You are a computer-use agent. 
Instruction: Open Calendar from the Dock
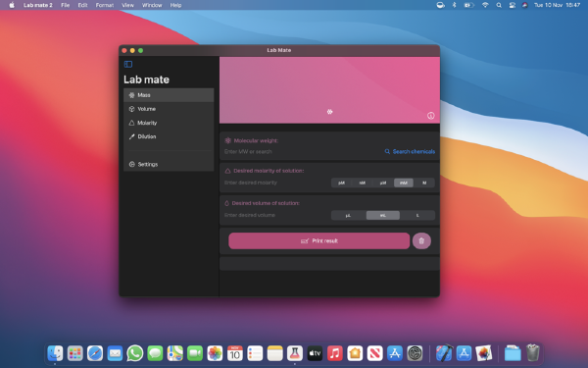click(x=235, y=353)
